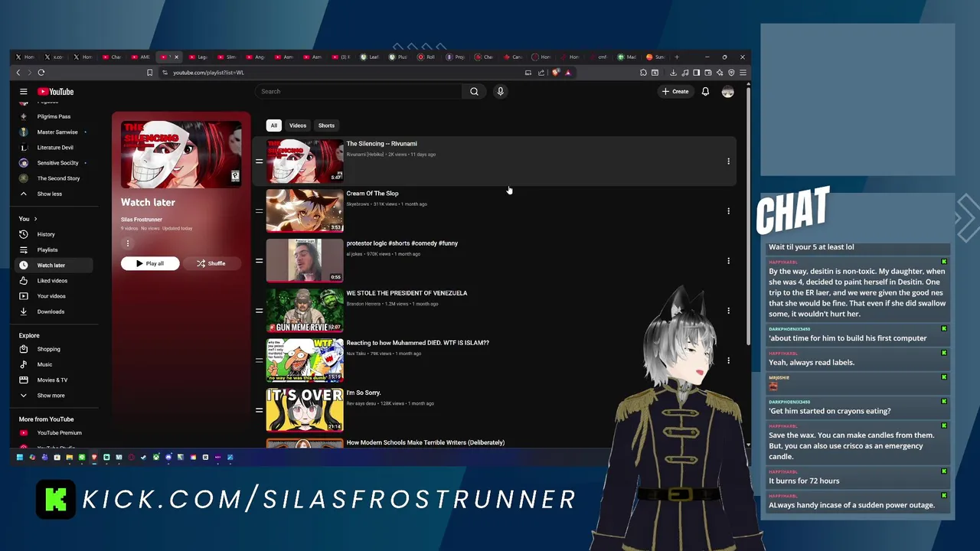Open the account avatar menu
The width and height of the screenshot is (980, 551).
point(727,92)
